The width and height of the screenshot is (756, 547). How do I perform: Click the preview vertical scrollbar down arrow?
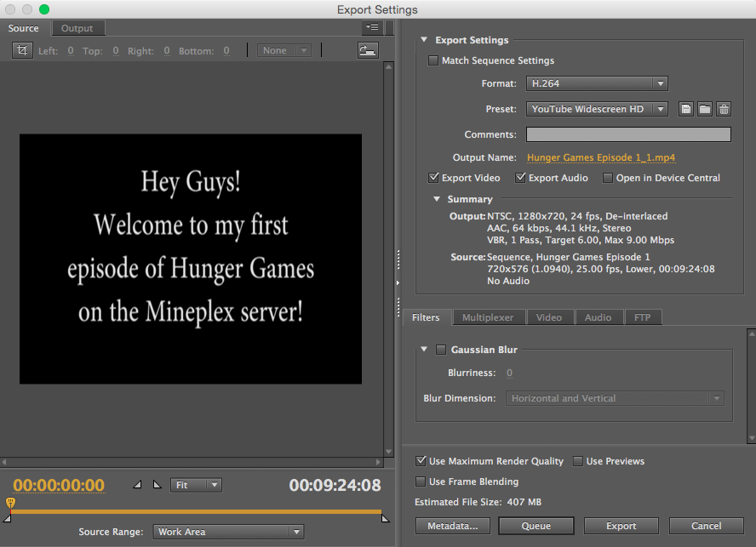(388, 452)
